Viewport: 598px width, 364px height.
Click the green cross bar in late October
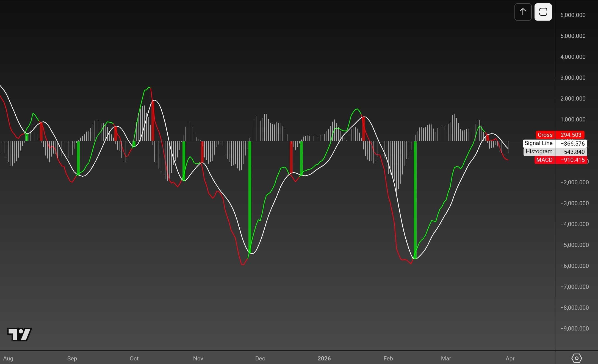click(x=184, y=161)
